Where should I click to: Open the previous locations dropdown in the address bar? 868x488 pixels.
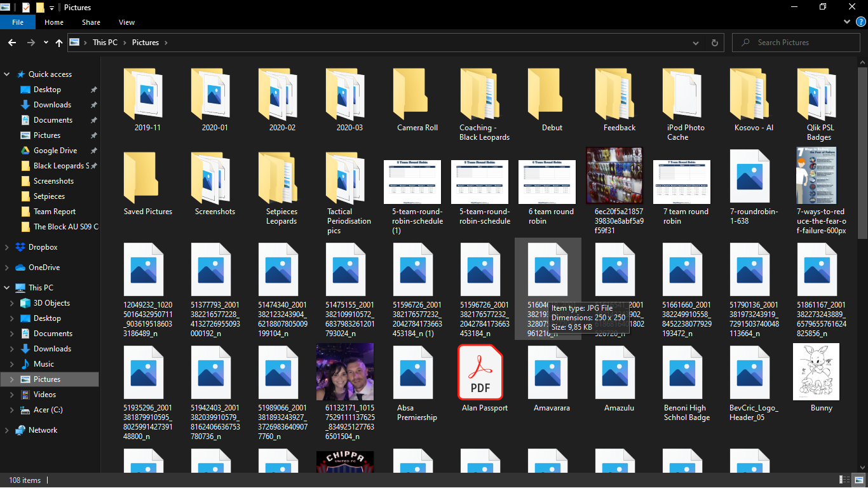695,42
